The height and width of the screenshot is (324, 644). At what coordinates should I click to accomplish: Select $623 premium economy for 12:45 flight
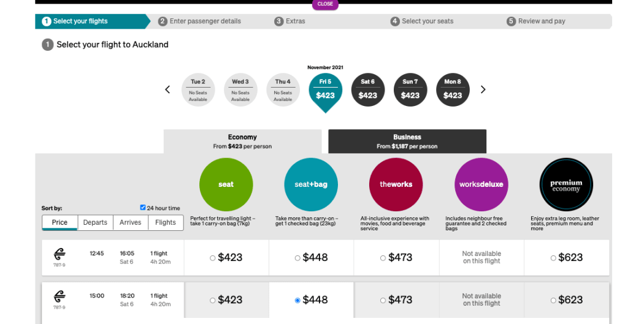tap(553, 258)
